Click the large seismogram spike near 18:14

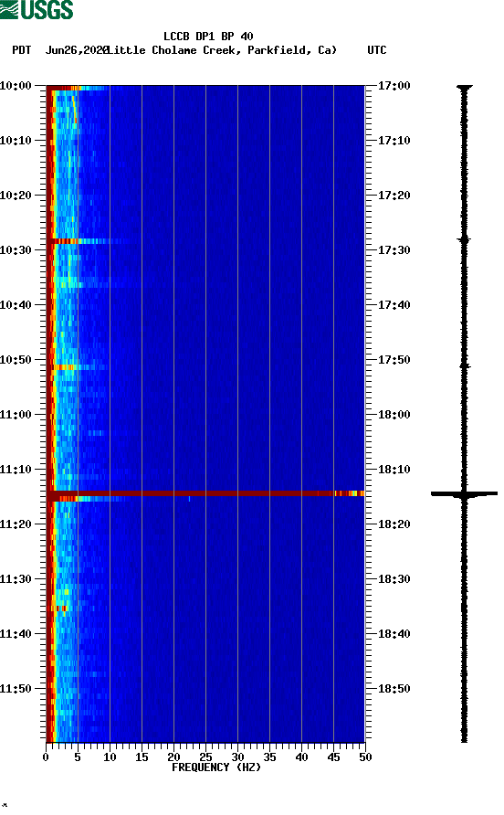(464, 493)
